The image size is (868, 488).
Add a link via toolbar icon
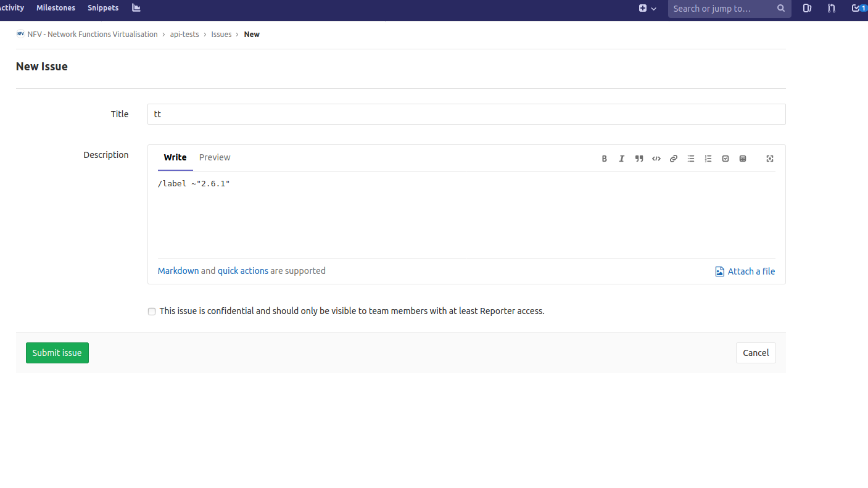click(674, 159)
